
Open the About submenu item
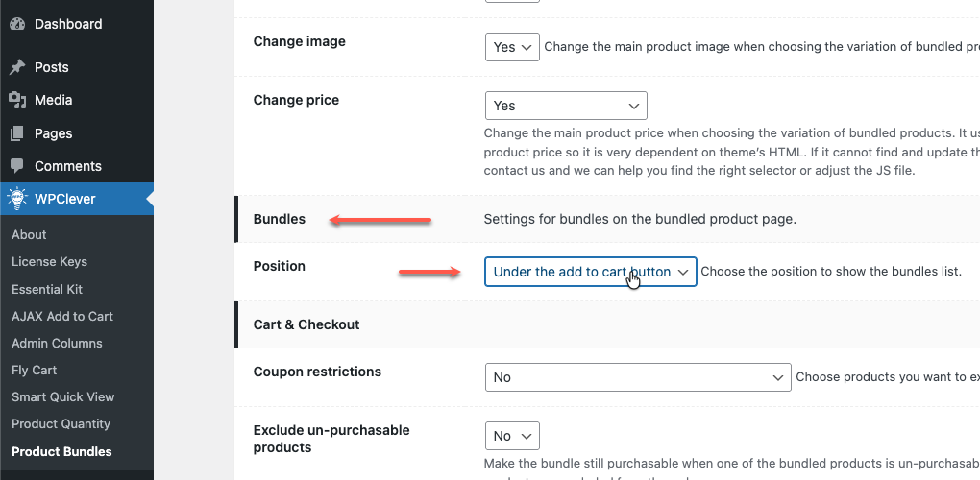29,234
